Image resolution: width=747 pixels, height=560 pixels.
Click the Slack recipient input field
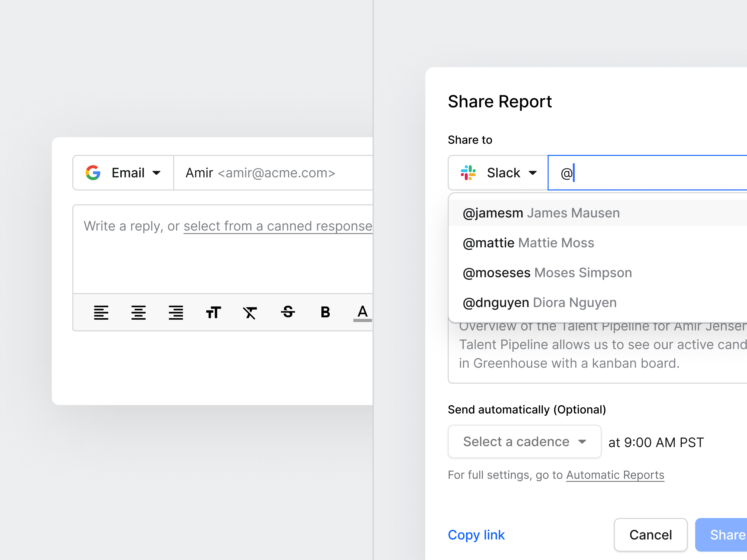click(647, 173)
